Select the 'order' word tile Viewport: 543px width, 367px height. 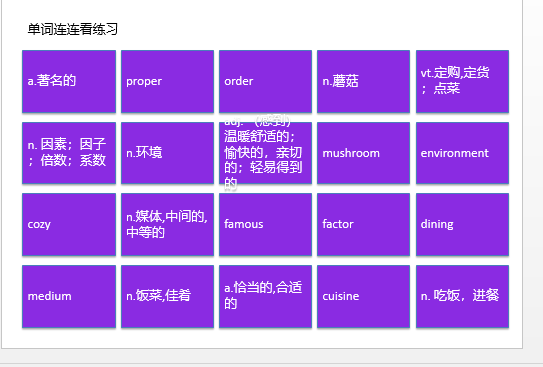pyautogui.click(x=265, y=81)
